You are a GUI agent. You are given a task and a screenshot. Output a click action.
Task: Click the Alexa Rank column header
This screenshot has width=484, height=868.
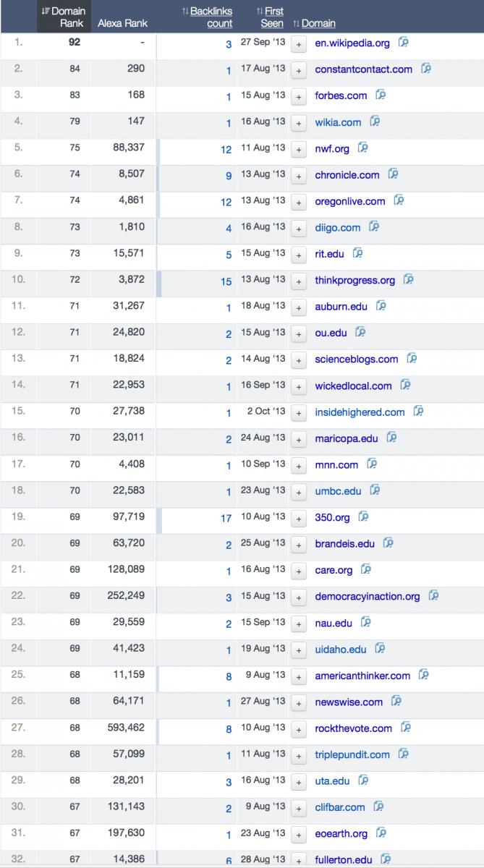coord(122,23)
